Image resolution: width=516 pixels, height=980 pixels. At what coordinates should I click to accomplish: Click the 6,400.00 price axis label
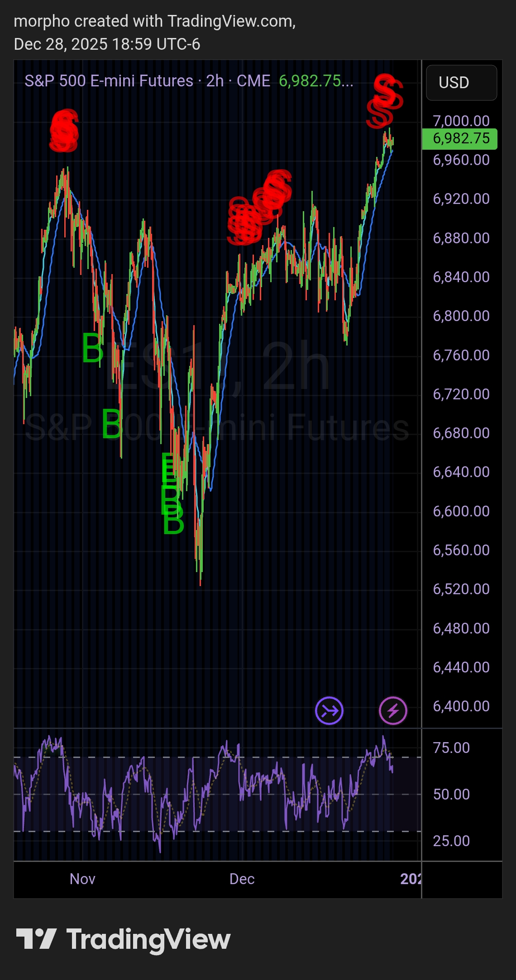click(461, 706)
